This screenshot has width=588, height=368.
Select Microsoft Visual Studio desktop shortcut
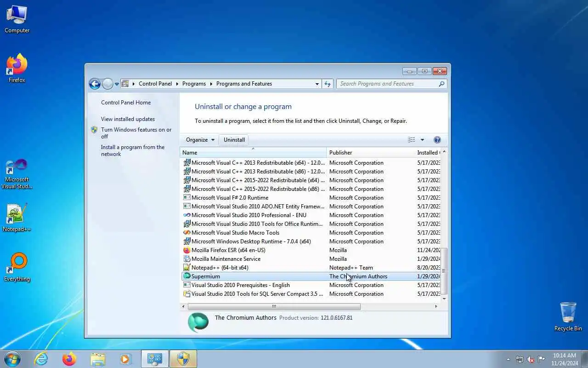click(17, 174)
